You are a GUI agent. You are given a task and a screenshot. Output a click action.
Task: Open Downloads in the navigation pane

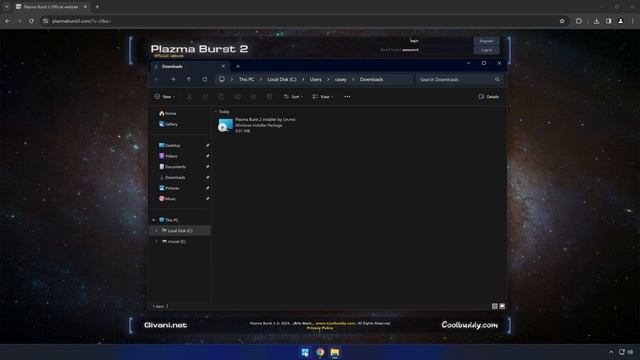(172, 177)
